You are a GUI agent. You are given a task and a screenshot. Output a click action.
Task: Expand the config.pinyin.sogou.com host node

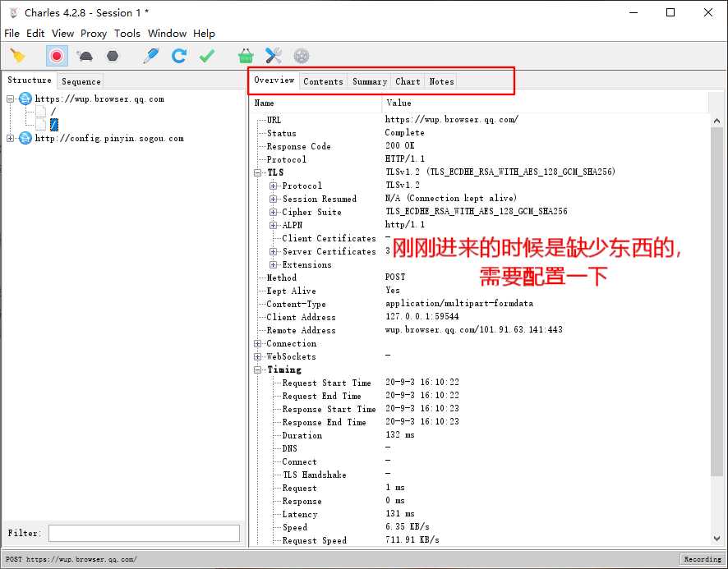pos(11,139)
